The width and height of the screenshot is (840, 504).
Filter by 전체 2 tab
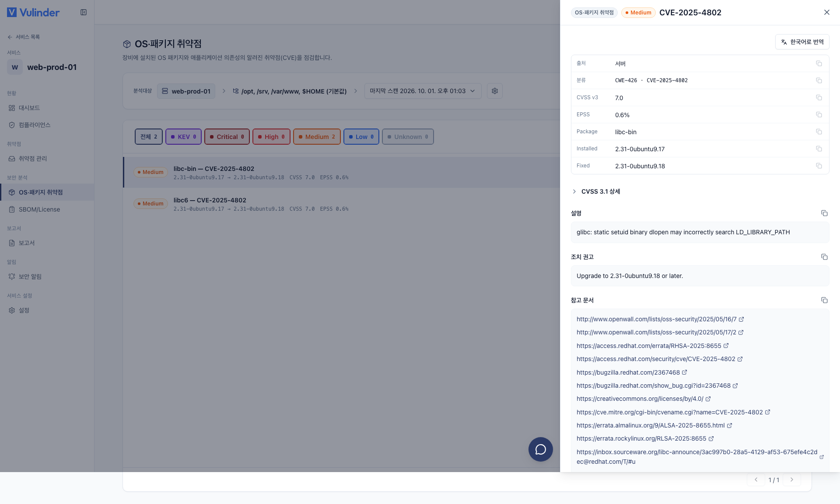149,137
